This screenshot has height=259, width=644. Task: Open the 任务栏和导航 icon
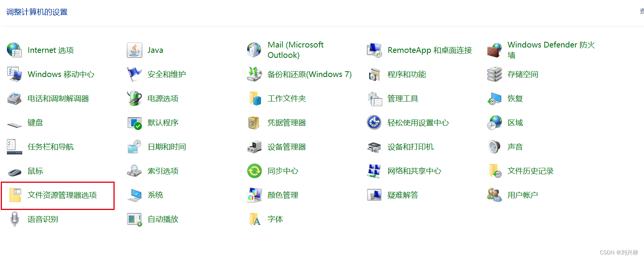tap(15, 147)
